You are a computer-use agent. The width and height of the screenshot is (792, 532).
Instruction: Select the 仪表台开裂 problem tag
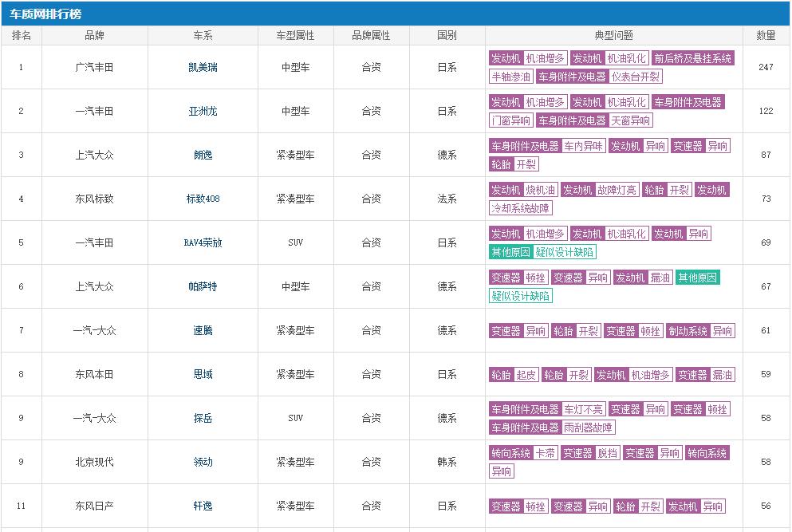pyautogui.click(x=636, y=77)
